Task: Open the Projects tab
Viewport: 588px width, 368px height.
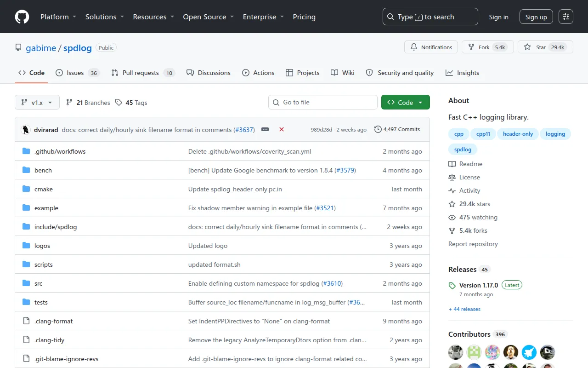Action: coord(302,73)
